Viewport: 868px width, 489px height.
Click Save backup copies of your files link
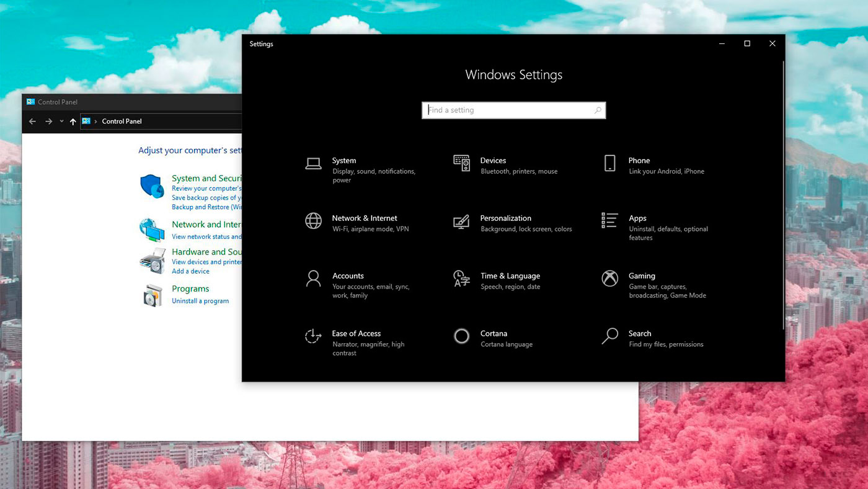[206, 198]
